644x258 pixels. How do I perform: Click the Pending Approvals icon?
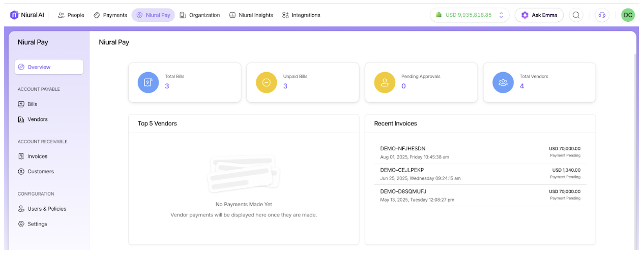click(385, 82)
